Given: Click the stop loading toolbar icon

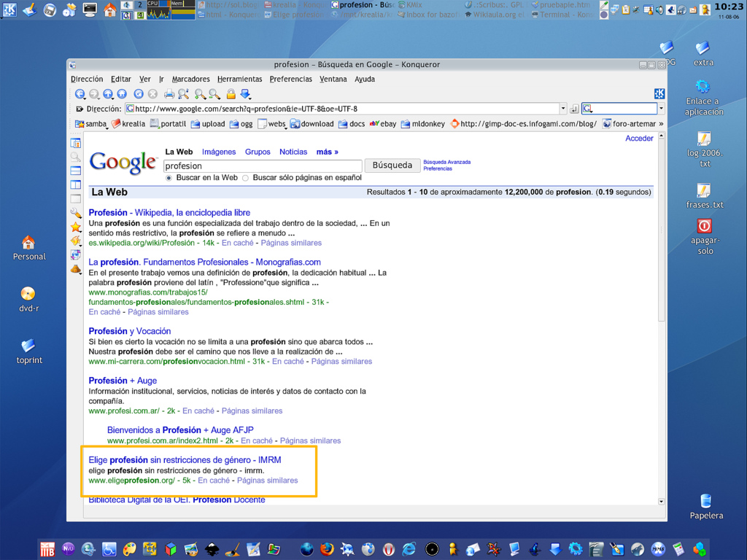Looking at the screenshot, I should (x=152, y=94).
